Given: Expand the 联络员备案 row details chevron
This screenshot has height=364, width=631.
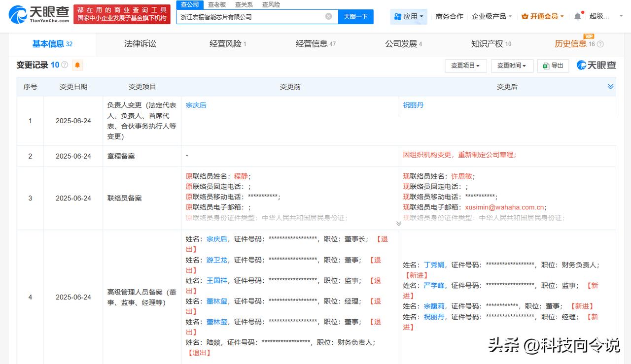Looking at the screenshot, I should [399, 223].
